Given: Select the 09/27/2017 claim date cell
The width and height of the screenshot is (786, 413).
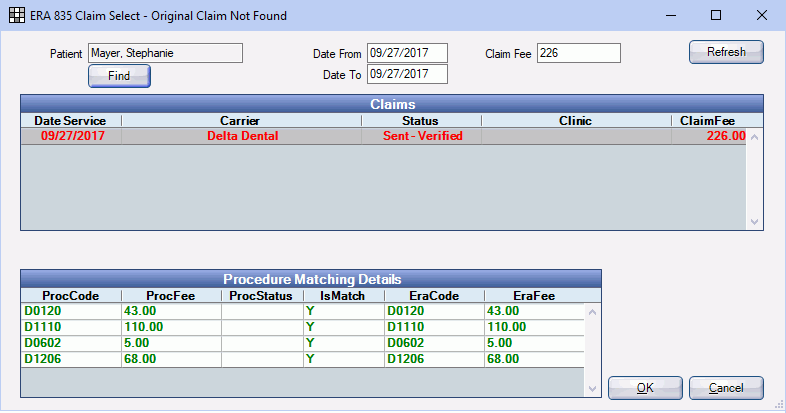Looking at the screenshot, I should (71, 136).
